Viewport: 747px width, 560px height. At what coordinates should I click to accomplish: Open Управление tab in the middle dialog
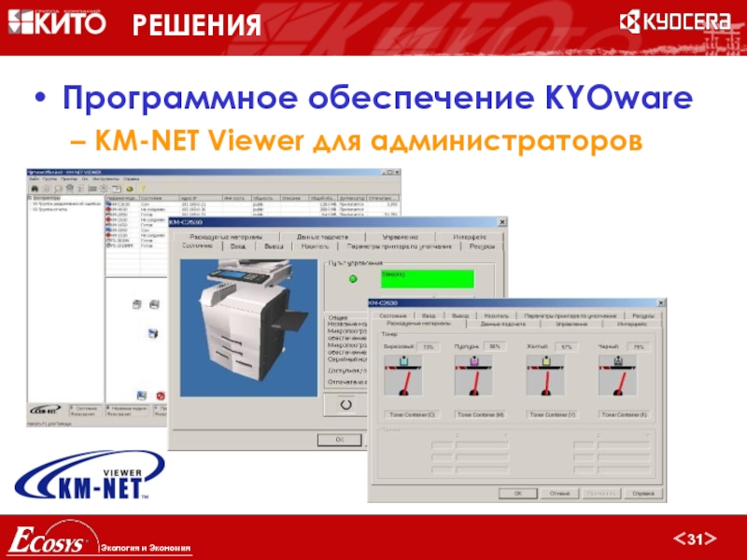coord(401,237)
